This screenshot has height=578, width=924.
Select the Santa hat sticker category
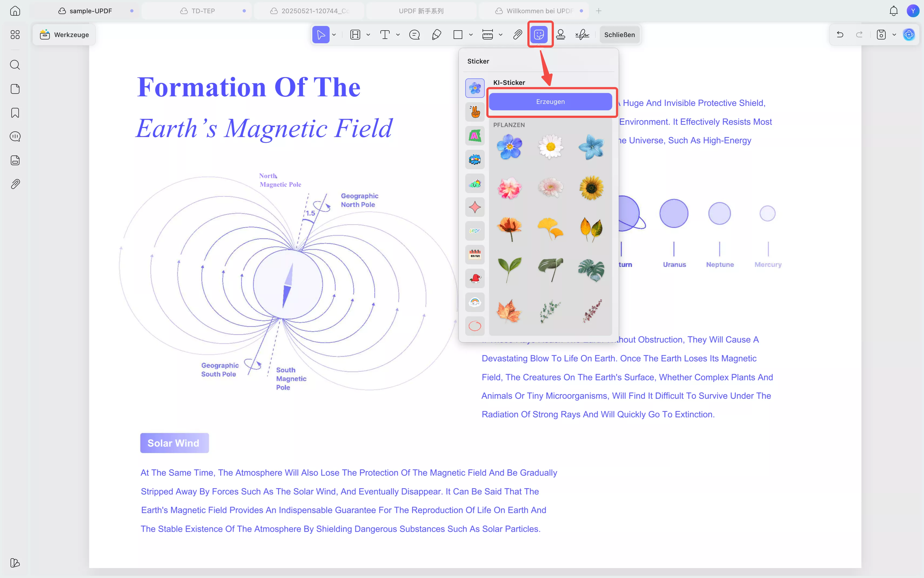pos(475,278)
